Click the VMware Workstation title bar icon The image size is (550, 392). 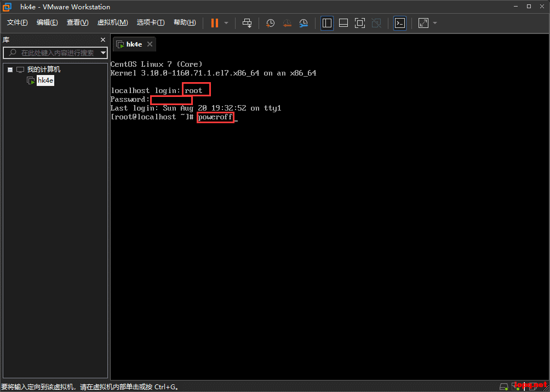coord(6,7)
